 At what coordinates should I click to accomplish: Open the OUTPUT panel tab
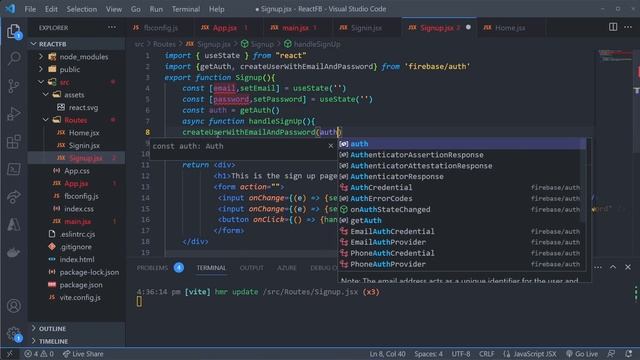(251, 268)
